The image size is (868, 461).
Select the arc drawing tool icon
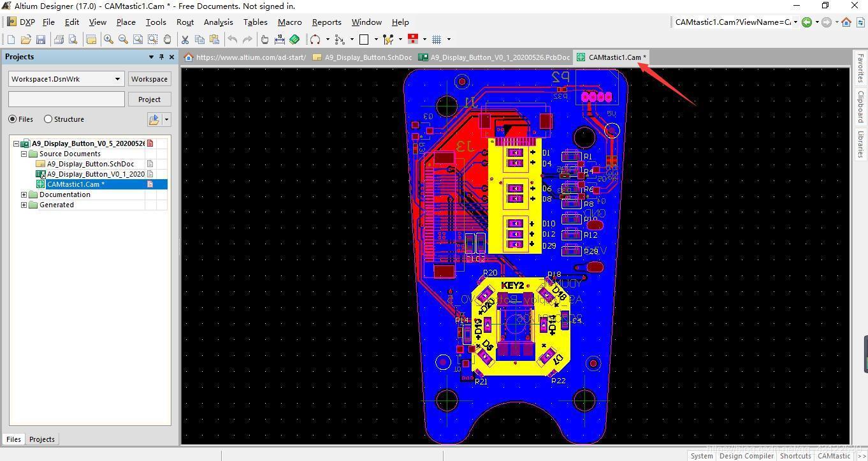pyautogui.click(x=315, y=40)
